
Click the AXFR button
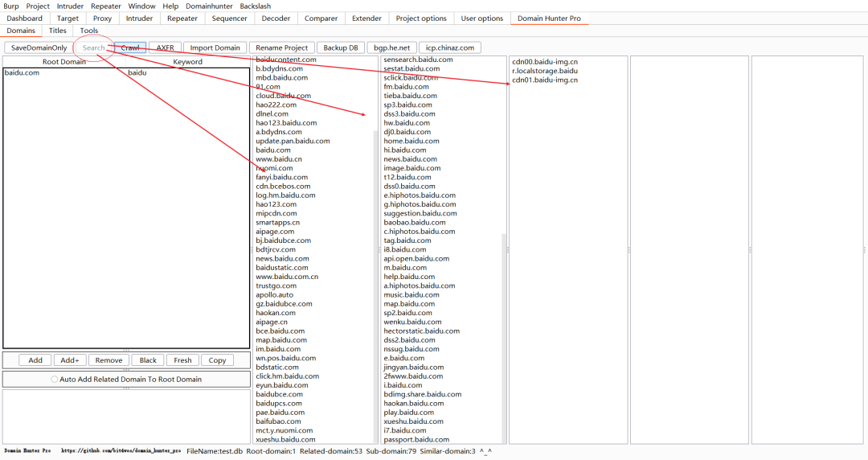tap(165, 47)
